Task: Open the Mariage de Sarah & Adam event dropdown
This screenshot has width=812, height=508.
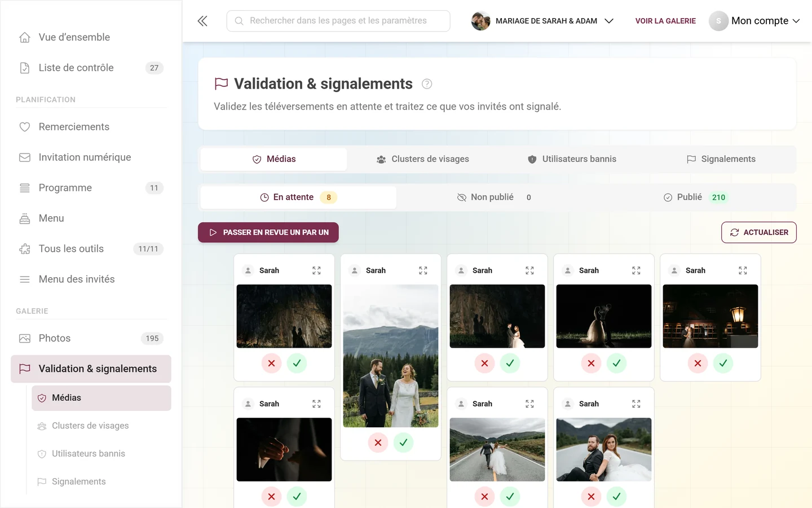Action: [542, 21]
